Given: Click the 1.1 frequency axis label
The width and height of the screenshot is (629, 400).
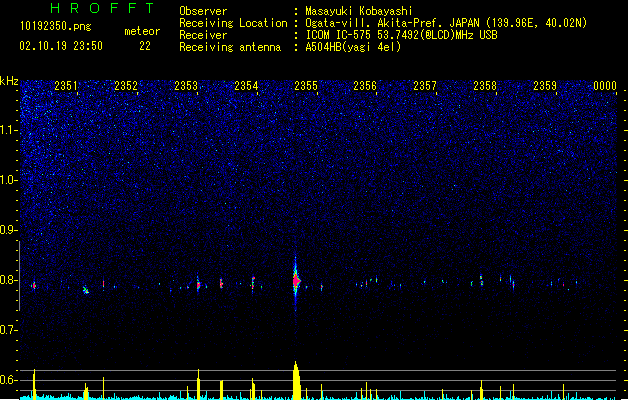Looking at the screenshot, I should point(8,130).
